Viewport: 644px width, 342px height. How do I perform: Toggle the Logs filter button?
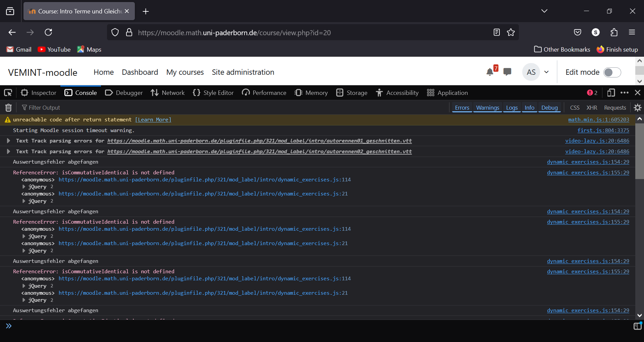tap(512, 108)
